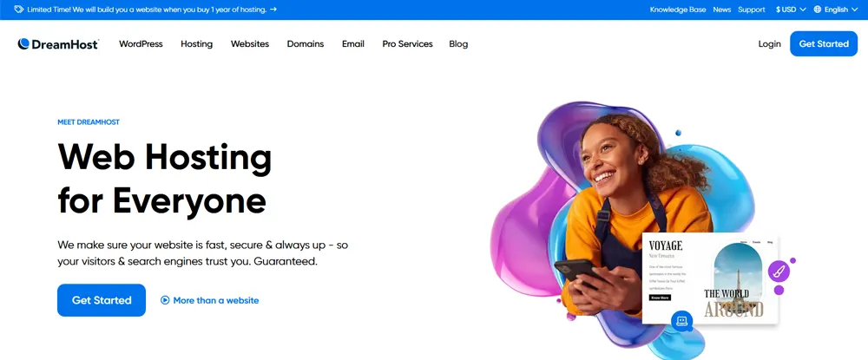Click the blue laptop icon badge
The width and height of the screenshot is (868, 360).
(x=681, y=321)
